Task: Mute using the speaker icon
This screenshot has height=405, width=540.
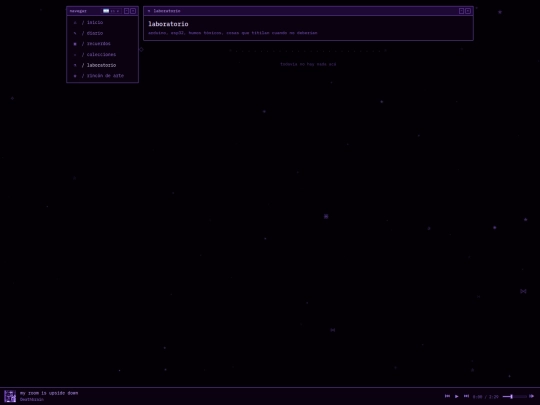Action: coord(531,396)
